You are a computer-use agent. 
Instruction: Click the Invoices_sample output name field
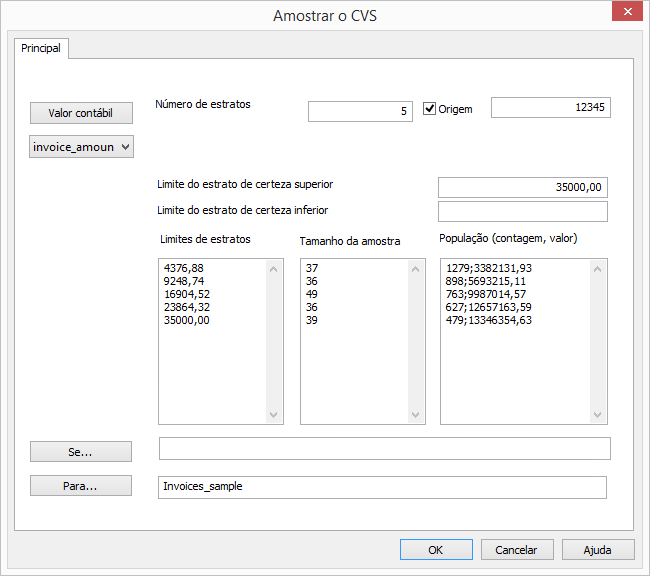click(x=382, y=487)
